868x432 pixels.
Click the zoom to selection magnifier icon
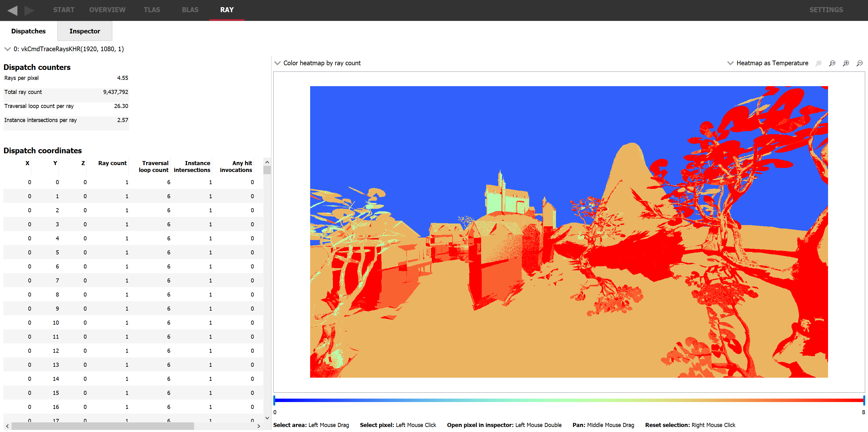pos(818,63)
